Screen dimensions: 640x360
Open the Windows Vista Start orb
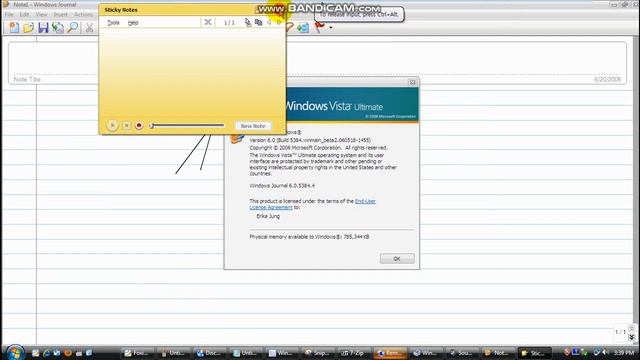coord(15,352)
